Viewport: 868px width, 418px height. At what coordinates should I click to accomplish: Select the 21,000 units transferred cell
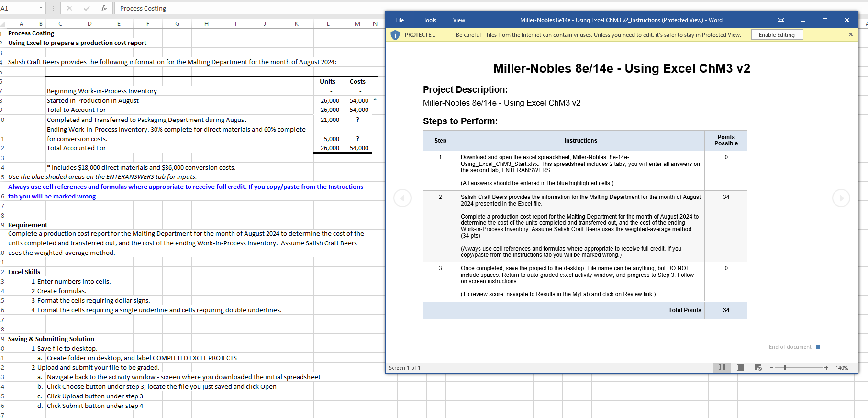tap(328, 120)
